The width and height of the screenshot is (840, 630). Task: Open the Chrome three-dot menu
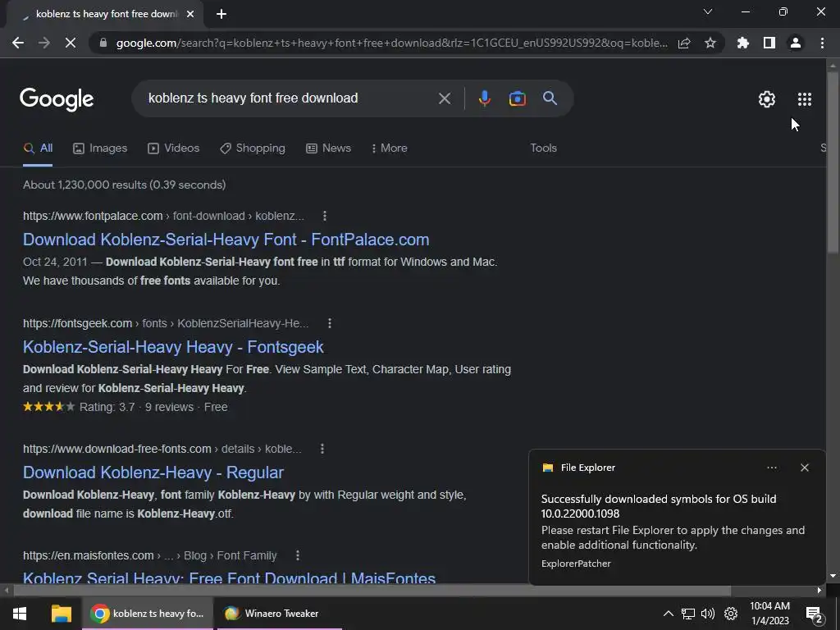(822, 43)
